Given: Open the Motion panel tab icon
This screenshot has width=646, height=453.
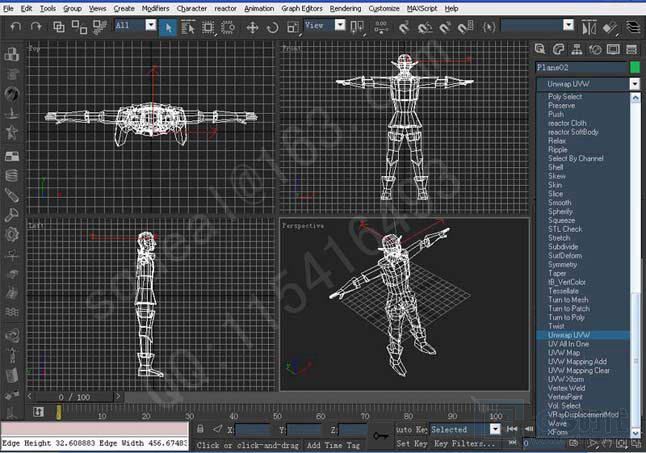Looking at the screenshot, I should click(x=595, y=49).
